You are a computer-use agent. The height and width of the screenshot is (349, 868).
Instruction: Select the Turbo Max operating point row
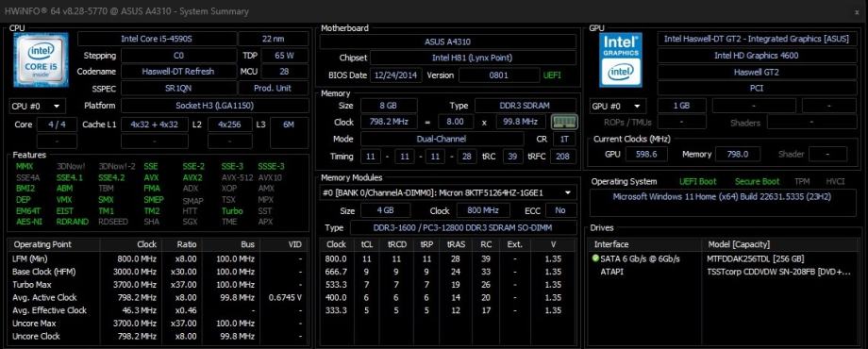pyautogui.click(x=158, y=284)
